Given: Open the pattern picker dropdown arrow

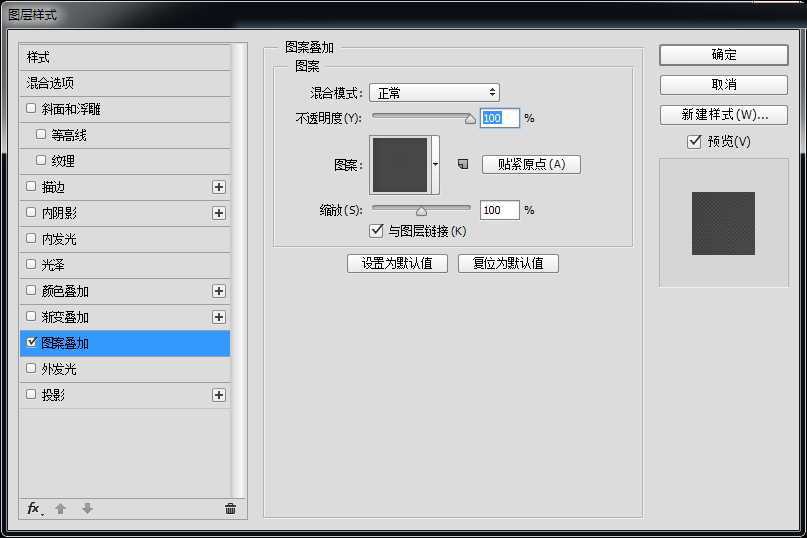Looking at the screenshot, I should tap(435, 164).
